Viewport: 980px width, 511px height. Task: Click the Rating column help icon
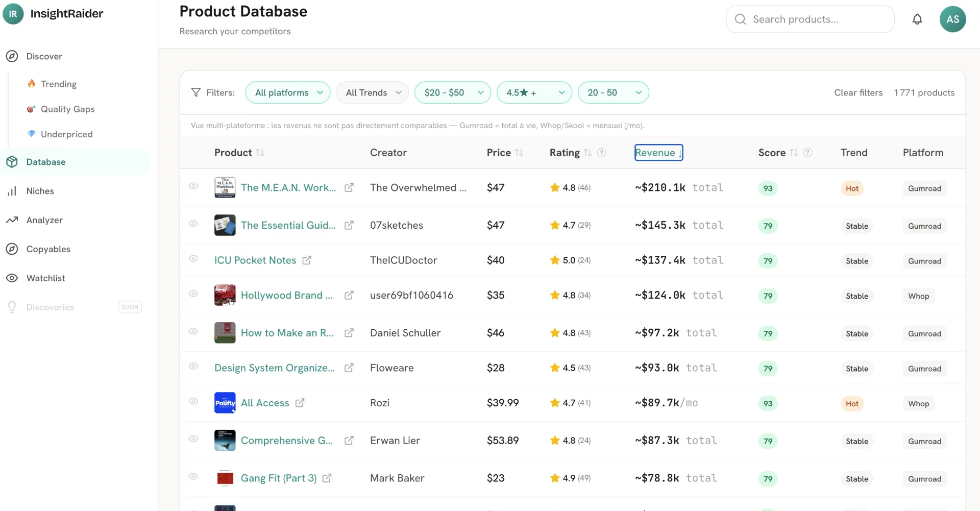pyautogui.click(x=602, y=153)
